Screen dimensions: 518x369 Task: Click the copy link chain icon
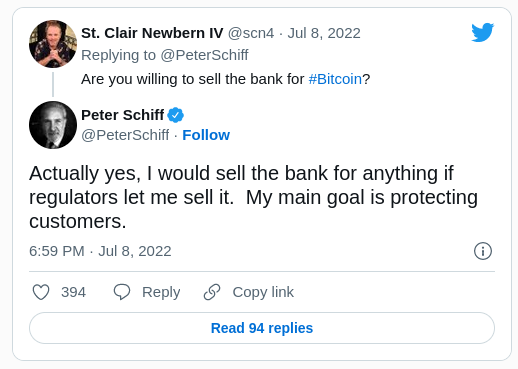tap(212, 292)
